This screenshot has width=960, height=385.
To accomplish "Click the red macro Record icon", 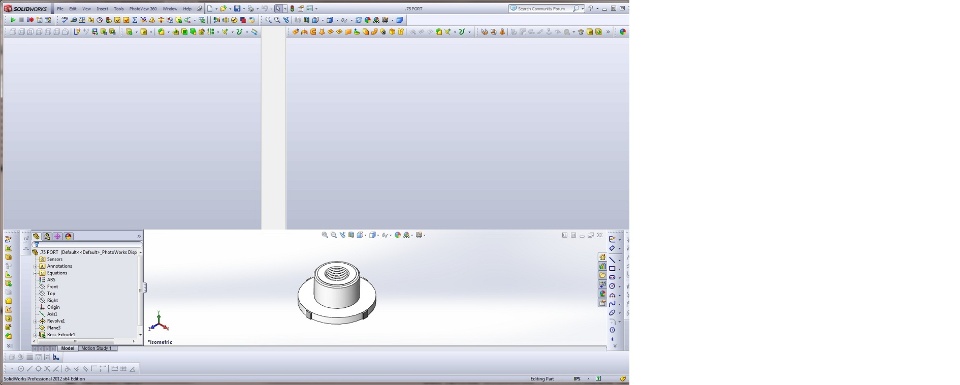I will (x=30, y=20).
